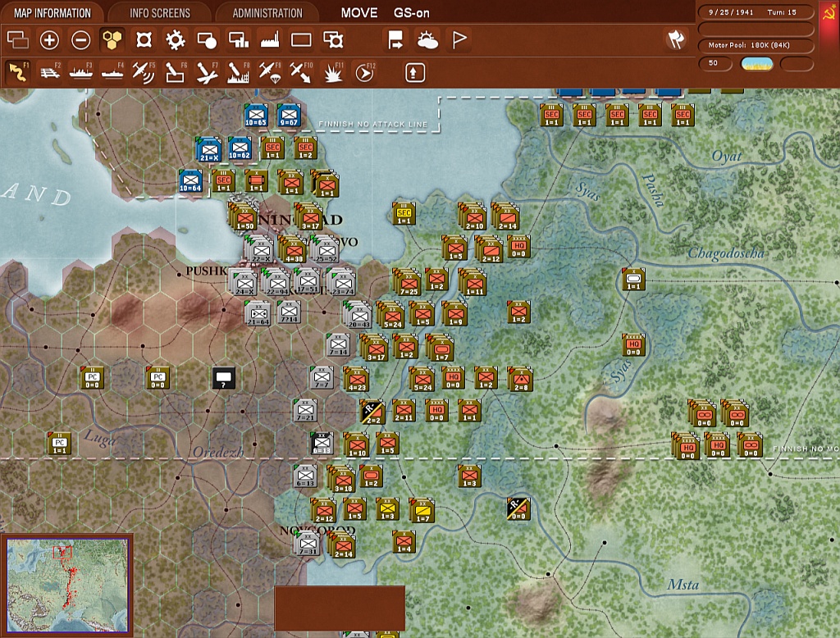Click the up-arrow box icon in toolbar
The height and width of the screenshot is (638, 840).
tap(414, 72)
